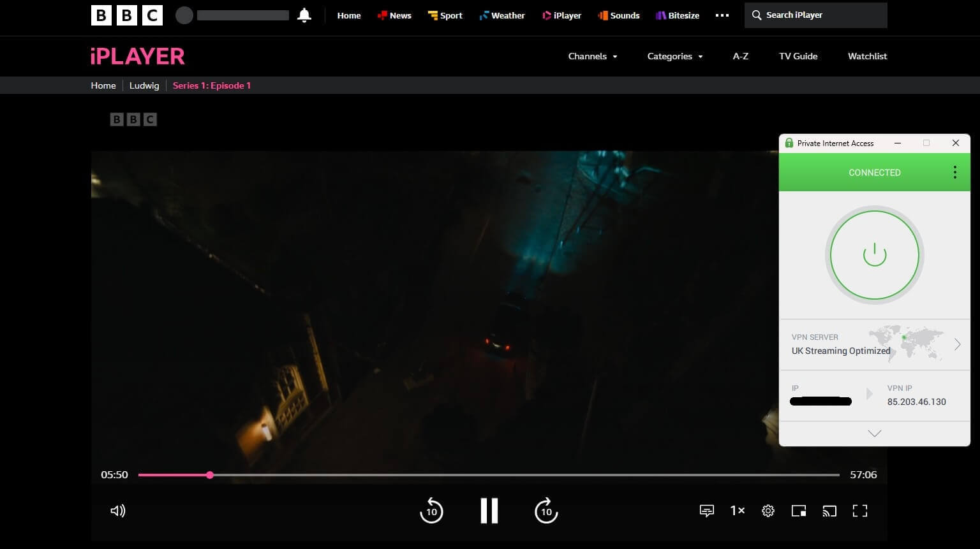Expand the Categories dropdown
This screenshot has width=980, height=549.
coord(675,56)
